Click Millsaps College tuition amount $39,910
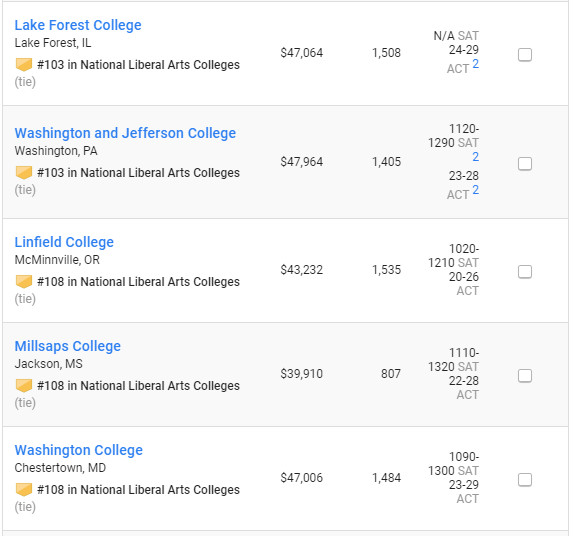This screenshot has height=536, width=577. coord(302,374)
